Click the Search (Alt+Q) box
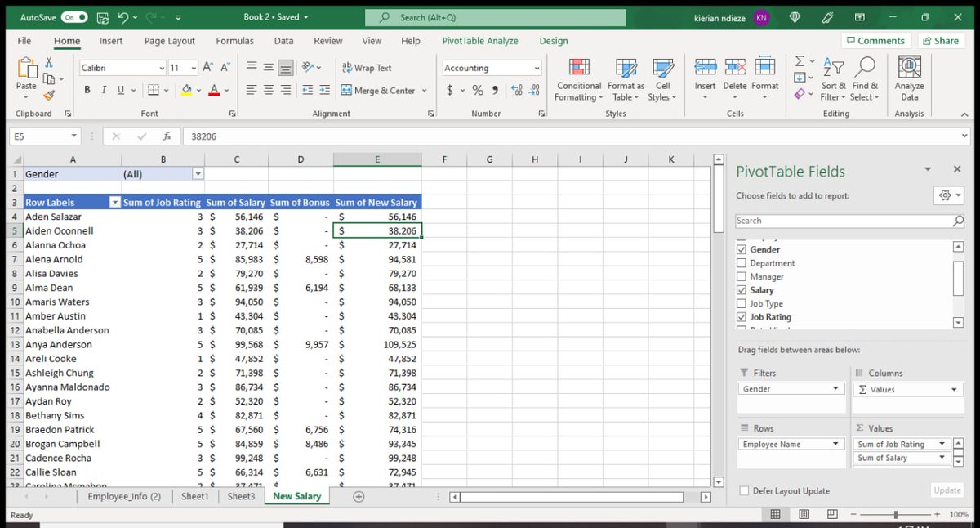The height and width of the screenshot is (528, 980). [495, 17]
